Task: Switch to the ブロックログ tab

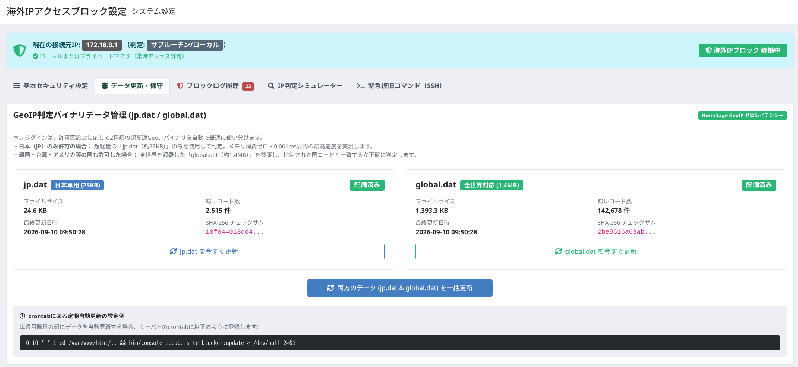Action: coord(215,86)
